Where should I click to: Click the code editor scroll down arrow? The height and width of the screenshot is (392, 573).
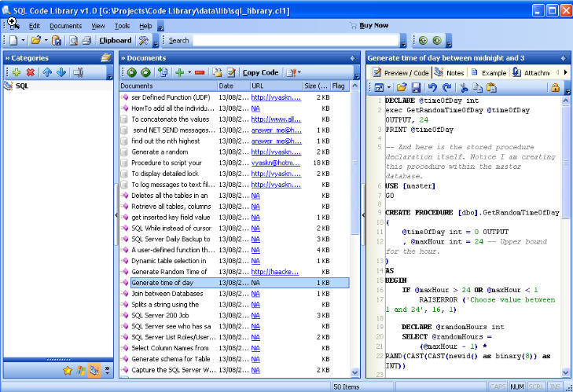point(565,372)
